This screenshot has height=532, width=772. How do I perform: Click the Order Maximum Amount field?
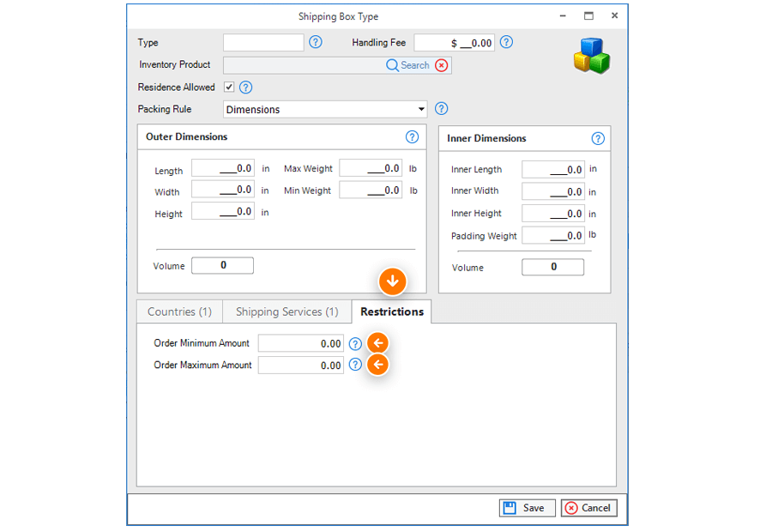pyautogui.click(x=301, y=365)
